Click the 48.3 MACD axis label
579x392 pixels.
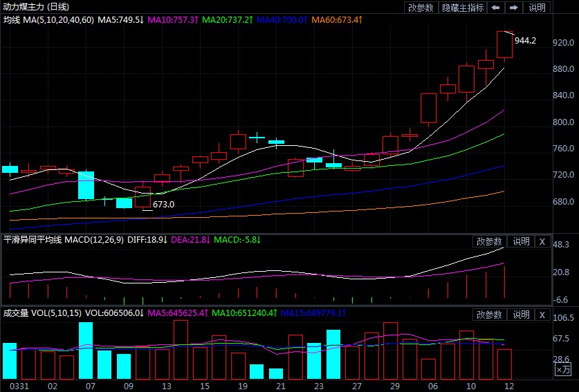(x=561, y=245)
